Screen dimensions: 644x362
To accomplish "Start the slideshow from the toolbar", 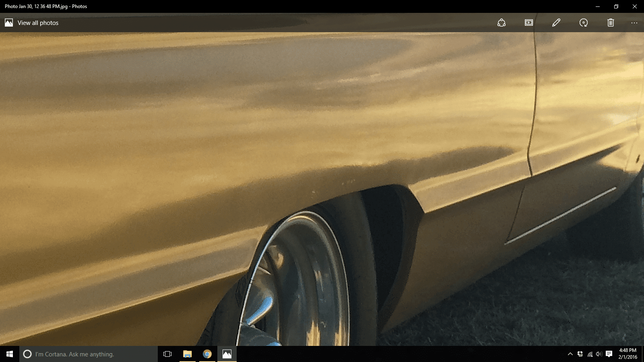I will [529, 23].
